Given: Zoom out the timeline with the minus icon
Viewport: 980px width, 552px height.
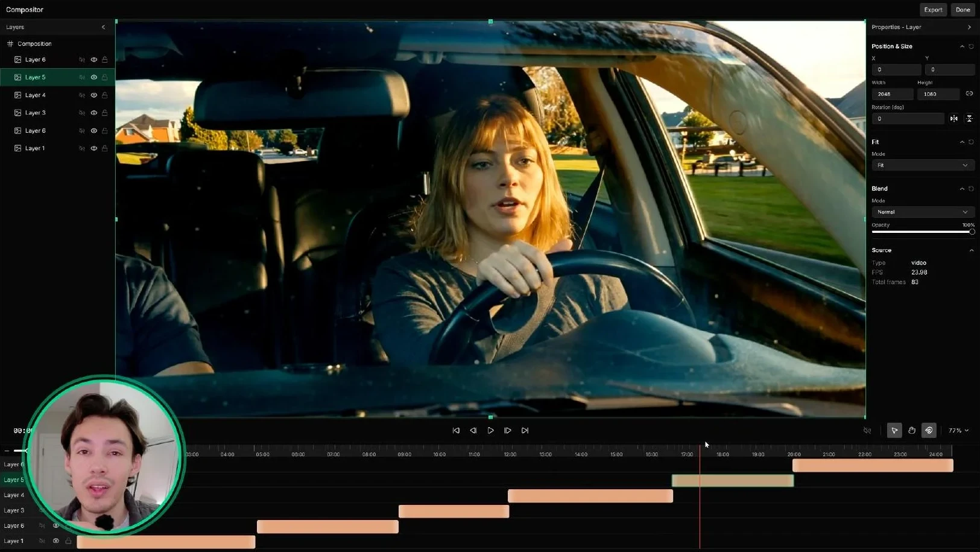Looking at the screenshot, I should 7,451.
